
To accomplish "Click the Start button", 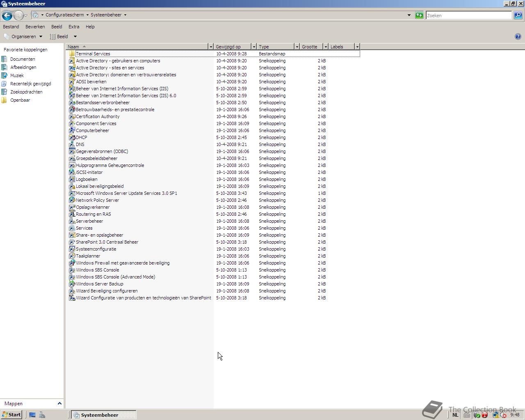I will pos(11,415).
